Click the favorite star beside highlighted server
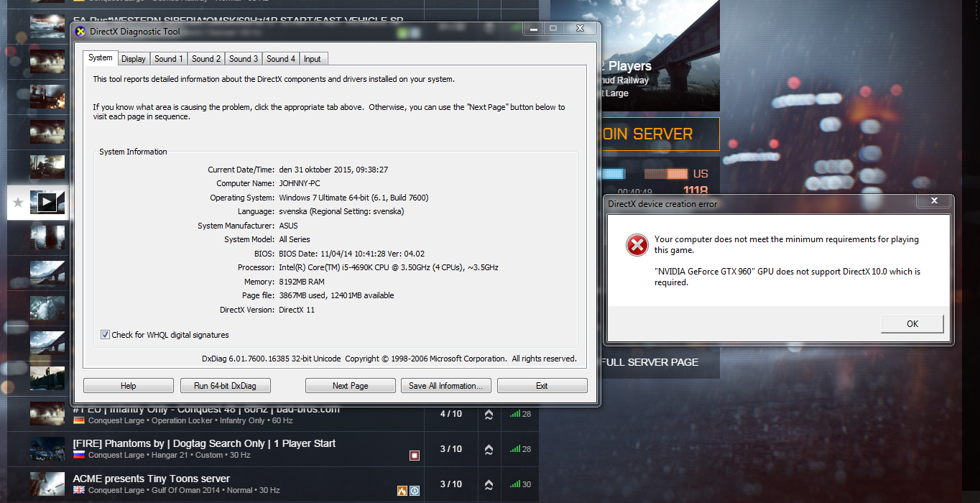 click(19, 203)
